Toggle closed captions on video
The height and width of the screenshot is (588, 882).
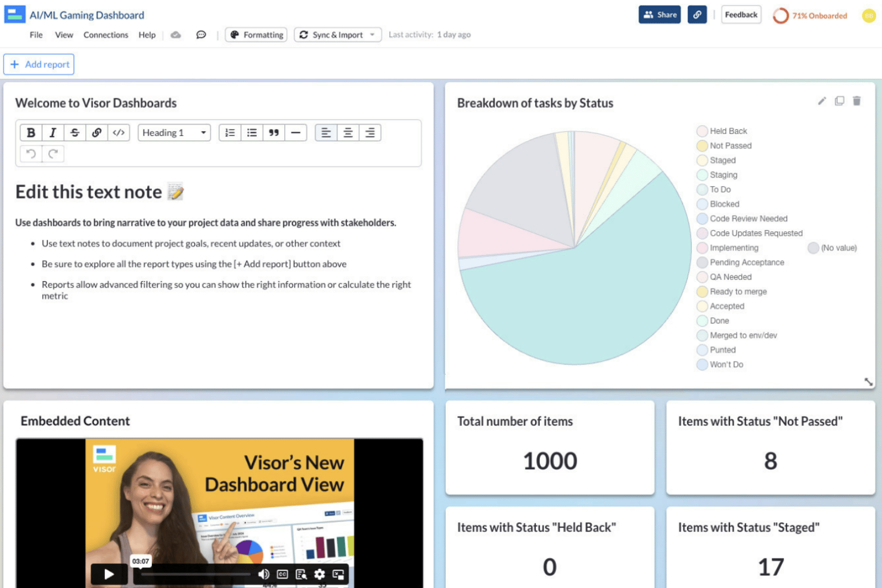point(282,574)
